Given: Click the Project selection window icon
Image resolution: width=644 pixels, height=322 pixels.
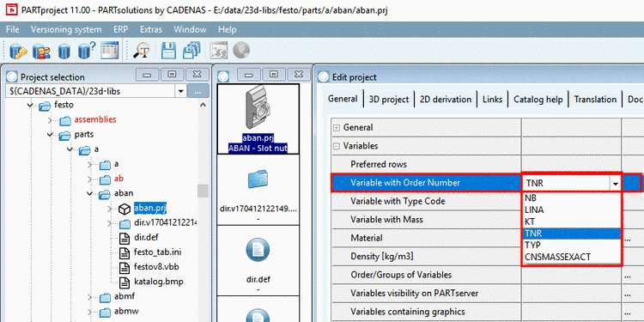Looking at the screenshot, I should coord(12,76).
